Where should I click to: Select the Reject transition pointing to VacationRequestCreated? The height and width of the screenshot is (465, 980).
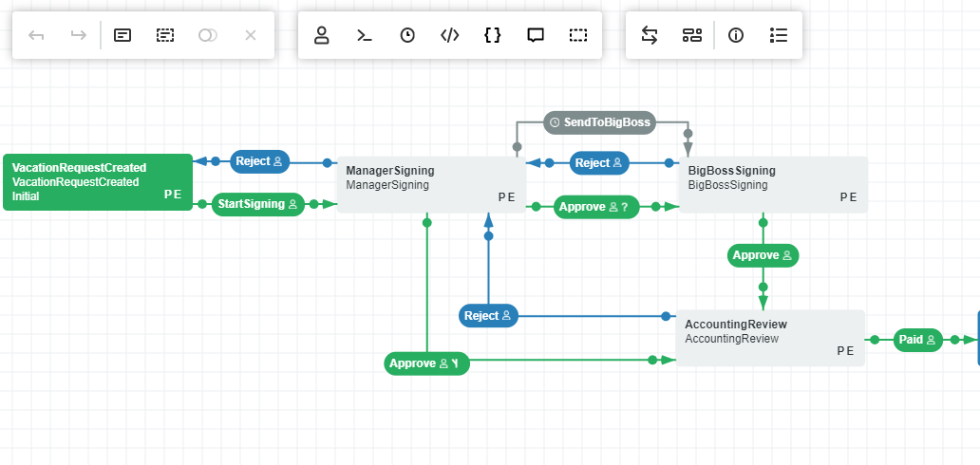(x=260, y=161)
